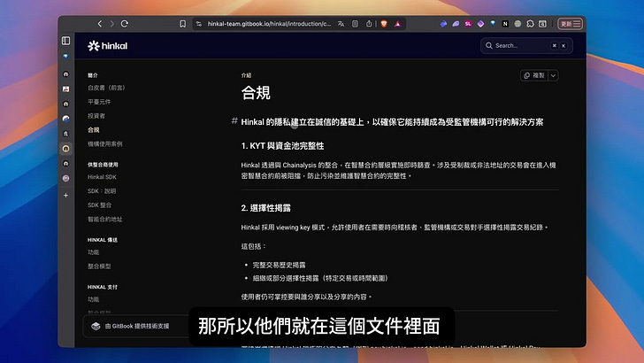Toggle the browser vertical tabs sidebar panel
Viewport: 644px width, 363px height.
click(65, 41)
